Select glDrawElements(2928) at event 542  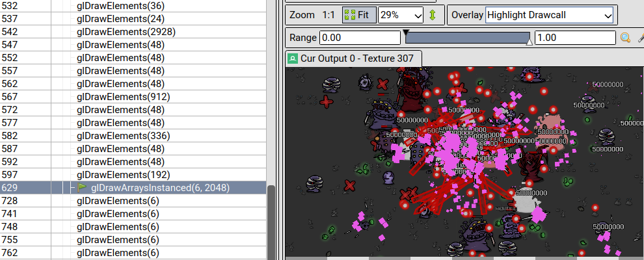click(x=126, y=32)
